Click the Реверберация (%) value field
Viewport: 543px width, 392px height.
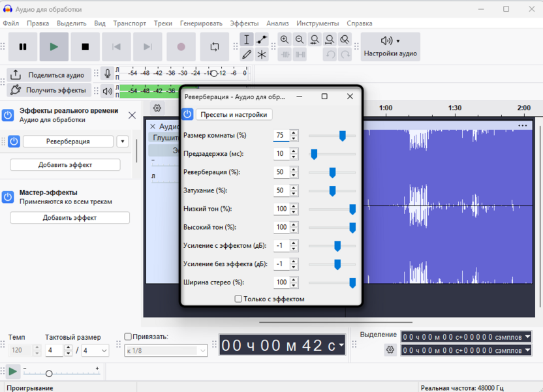click(281, 172)
